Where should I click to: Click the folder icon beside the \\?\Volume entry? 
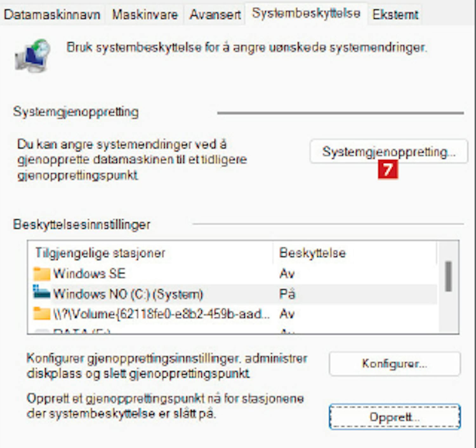click(x=42, y=314)
